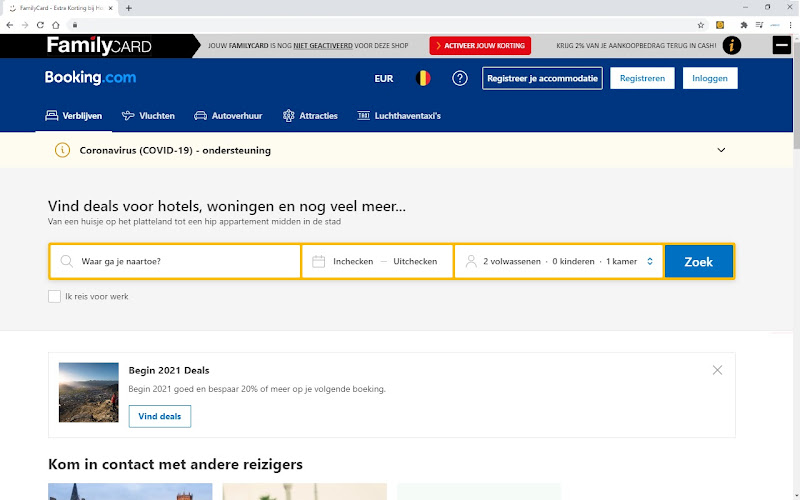Click the bookmark star in address bar
The image size is (800, 500).
[x=701, y=25]
